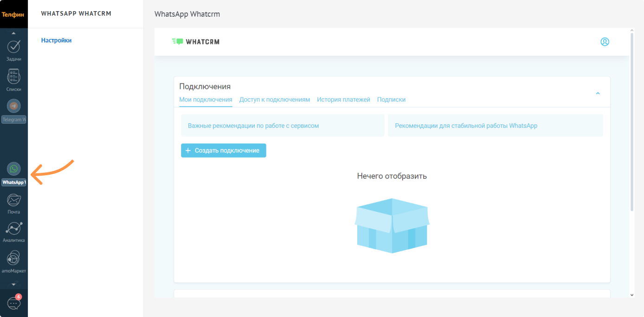The height and width of the screenshot is (317, 644).
Task: Click Создать подключение button
Action: click(224, 151)
